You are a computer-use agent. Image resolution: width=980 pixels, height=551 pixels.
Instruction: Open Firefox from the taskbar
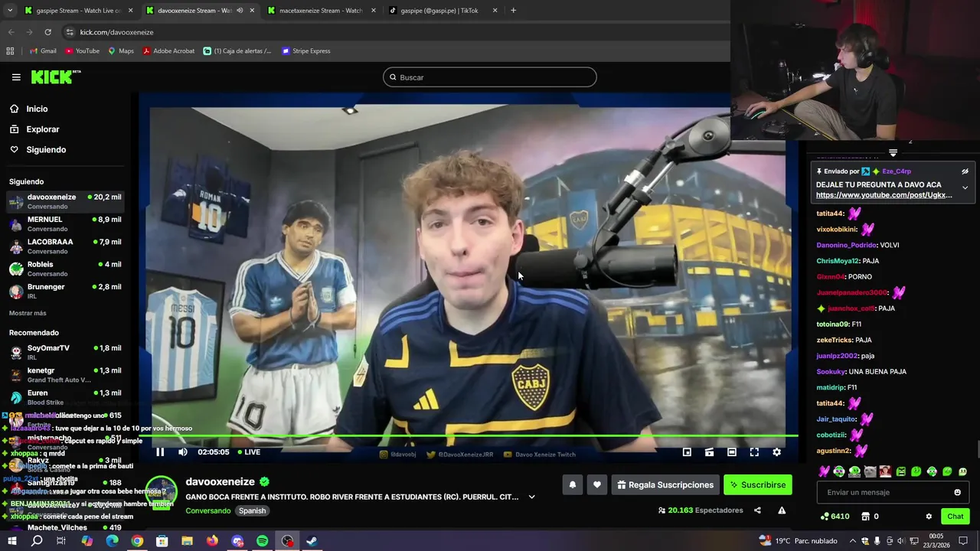tap(212, 541)
